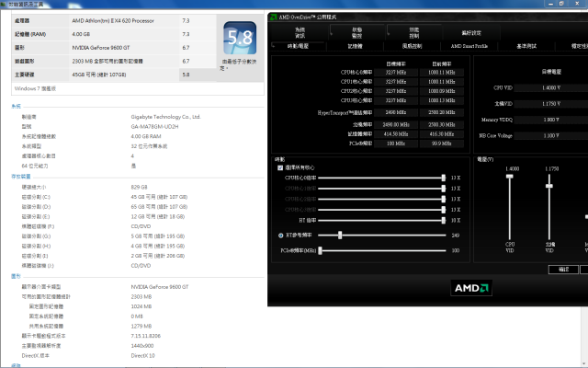Click the 5.8 base score badge
This screenshot has width=588, height=368.
point(240,38)
